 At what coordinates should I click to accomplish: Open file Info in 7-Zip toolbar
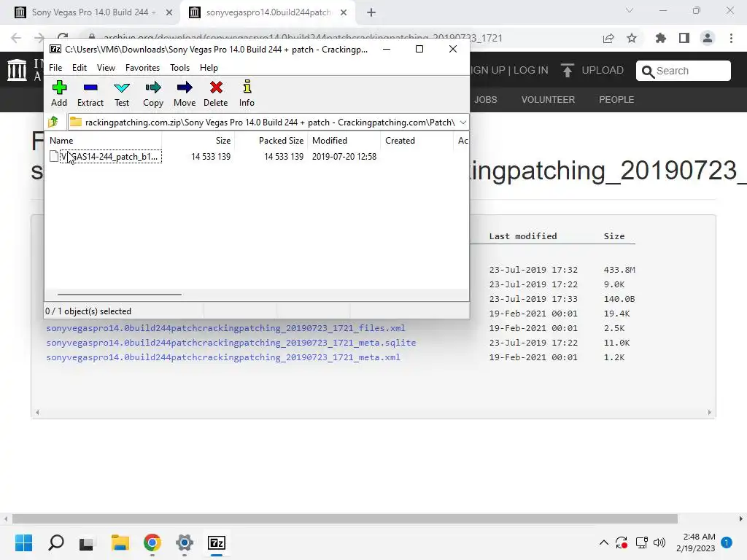247,93
